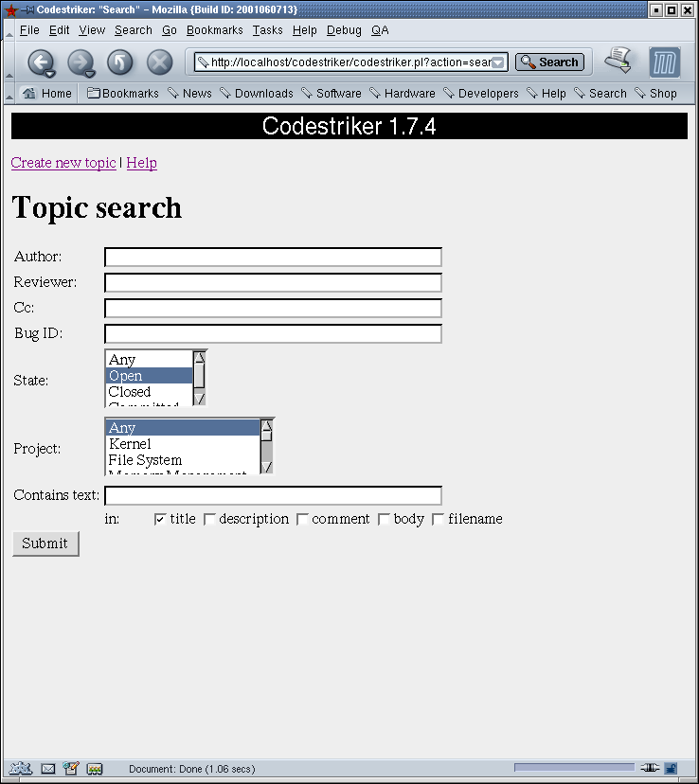This screenshot has height=784, width=699.
Task: Tick the filename checkbox
Action: [439, 519]
